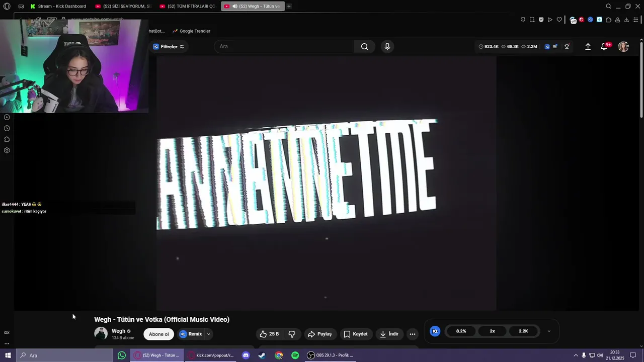Bookmark page with the heart icon

[x=559, y=20]
